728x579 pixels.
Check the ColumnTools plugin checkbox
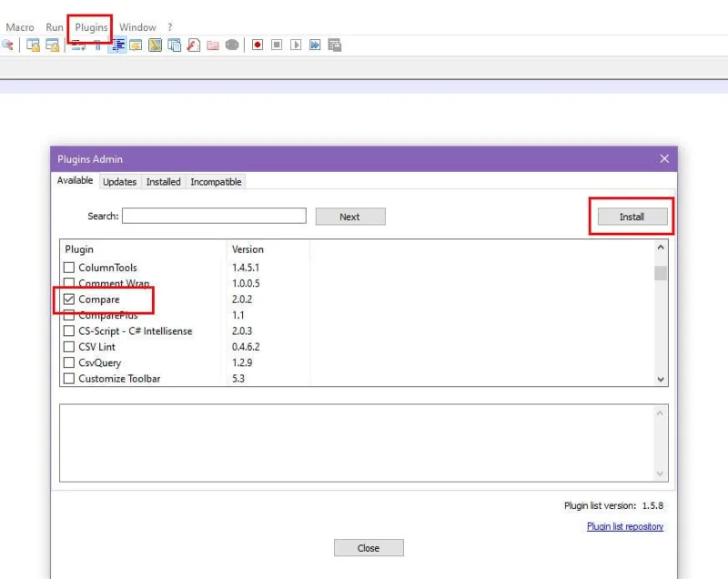click(69, 268)
